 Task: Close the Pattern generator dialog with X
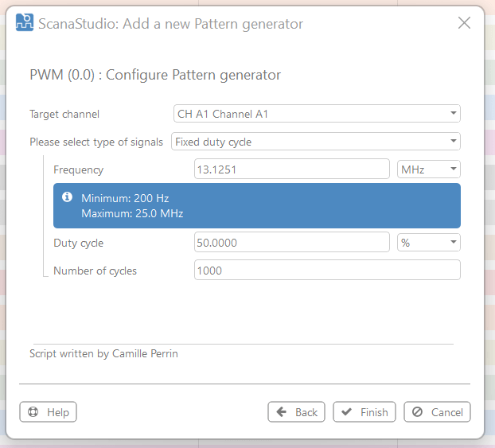(x=464, y=23)
